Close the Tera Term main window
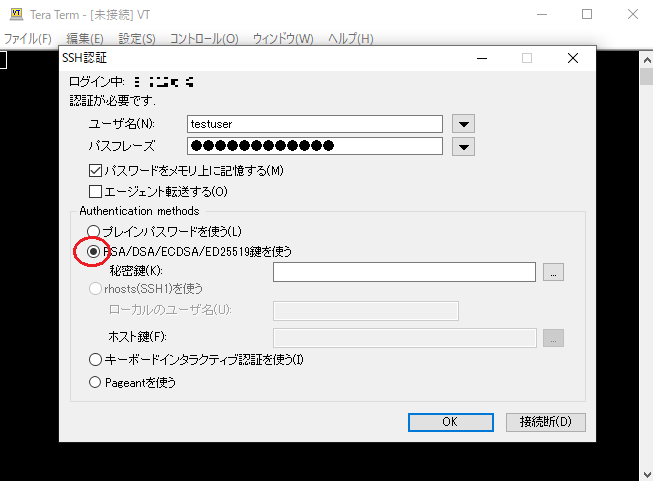 633,14
